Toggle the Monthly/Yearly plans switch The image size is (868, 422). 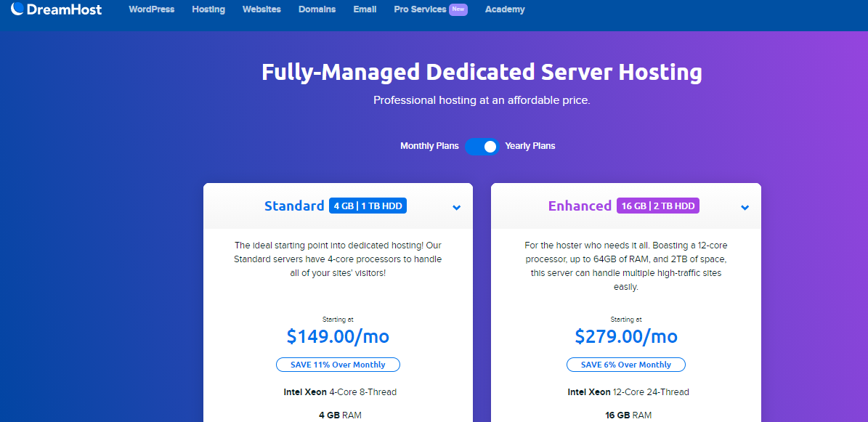(482, 146)
